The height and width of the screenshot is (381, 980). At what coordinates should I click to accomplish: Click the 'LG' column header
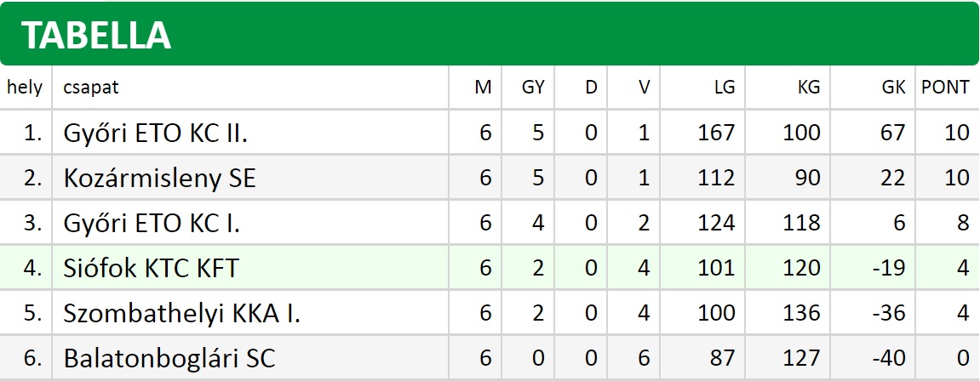coord(725,88)
